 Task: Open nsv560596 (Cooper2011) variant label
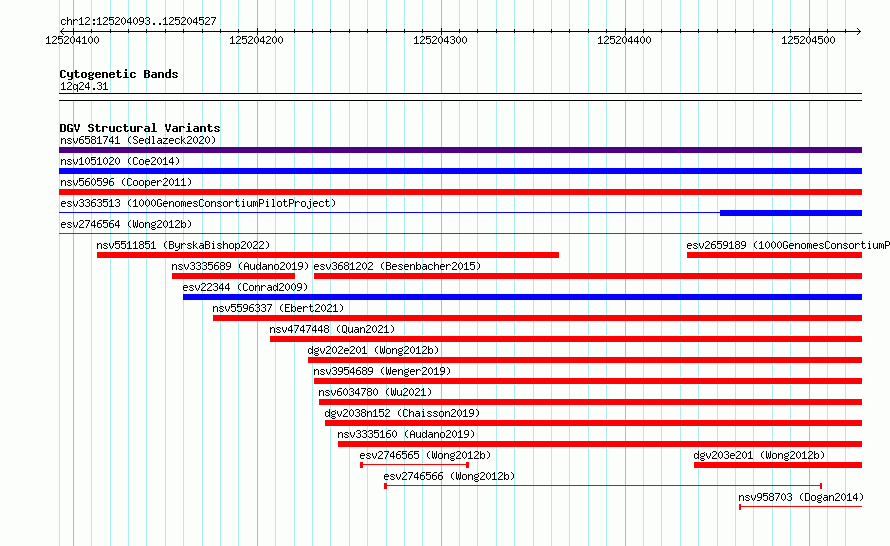pos(126,182)
